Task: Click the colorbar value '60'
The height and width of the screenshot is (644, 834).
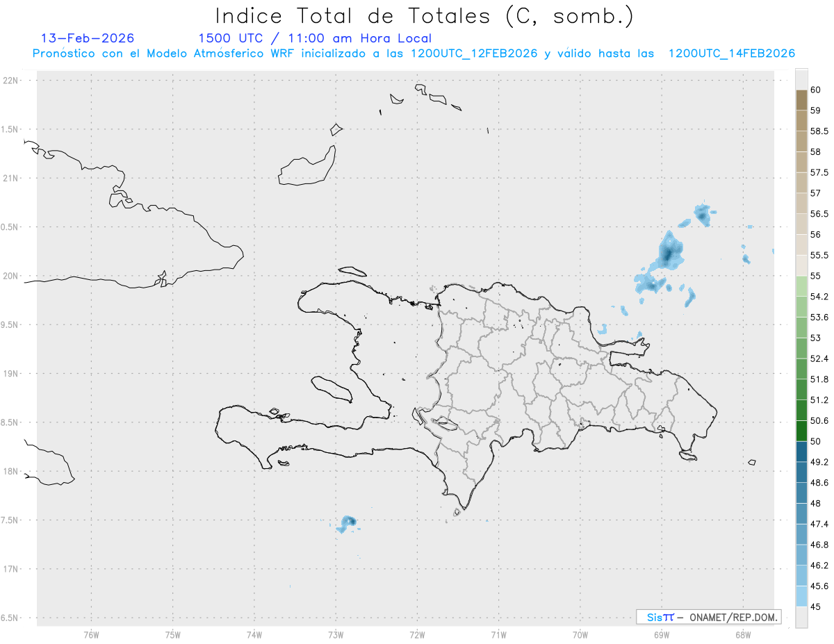Action: 816,90
